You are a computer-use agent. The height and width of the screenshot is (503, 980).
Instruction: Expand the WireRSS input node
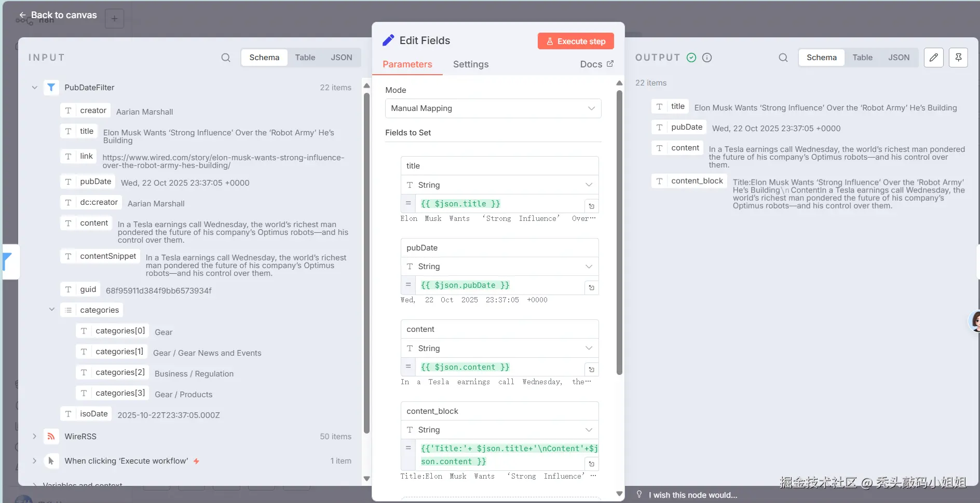34,437
